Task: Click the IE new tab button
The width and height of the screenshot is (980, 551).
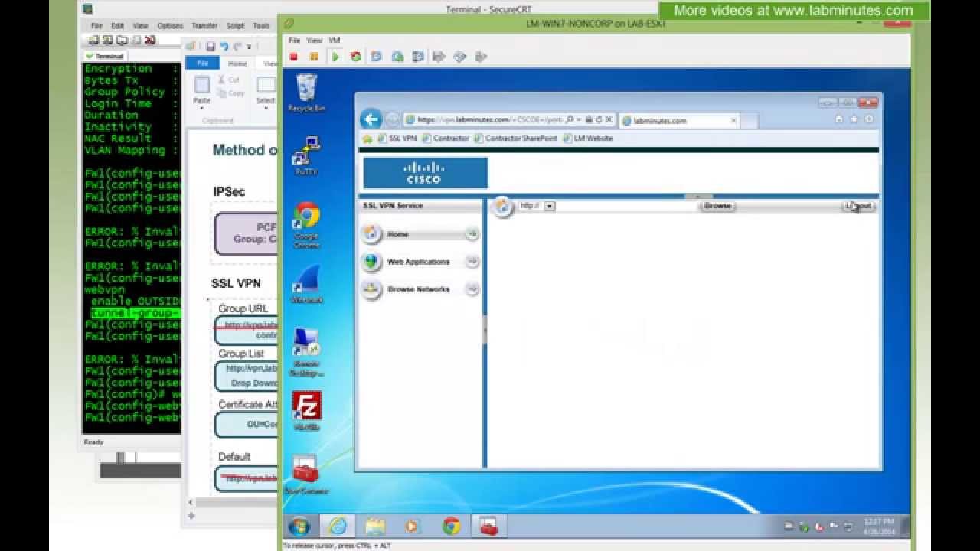Action: point(749,120)
